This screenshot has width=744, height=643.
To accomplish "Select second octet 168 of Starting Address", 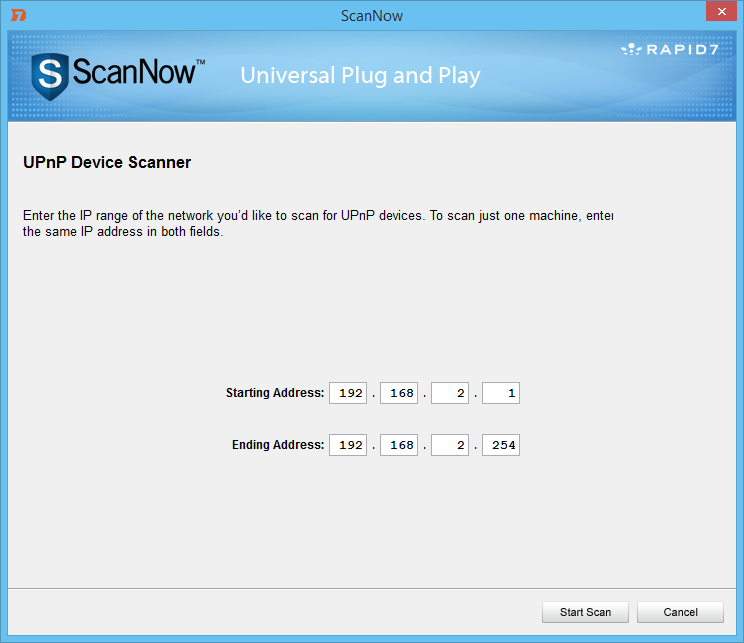I will tap(399, 393).
